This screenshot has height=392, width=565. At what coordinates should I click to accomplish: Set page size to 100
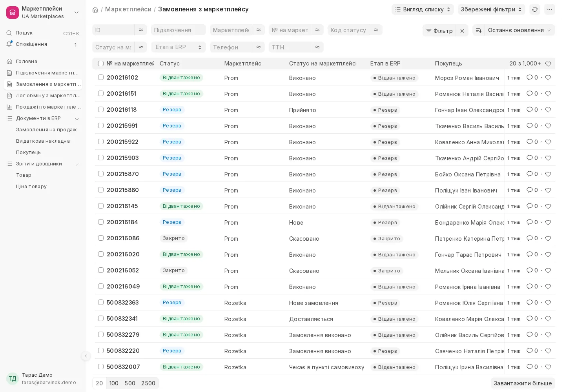(x=114, y=383)
